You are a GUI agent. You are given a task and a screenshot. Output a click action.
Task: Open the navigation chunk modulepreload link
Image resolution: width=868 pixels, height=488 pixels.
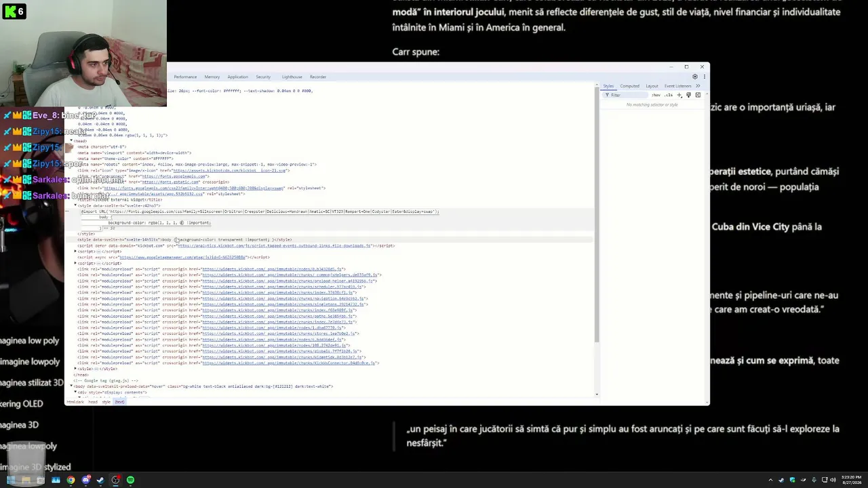pos(284,298)
